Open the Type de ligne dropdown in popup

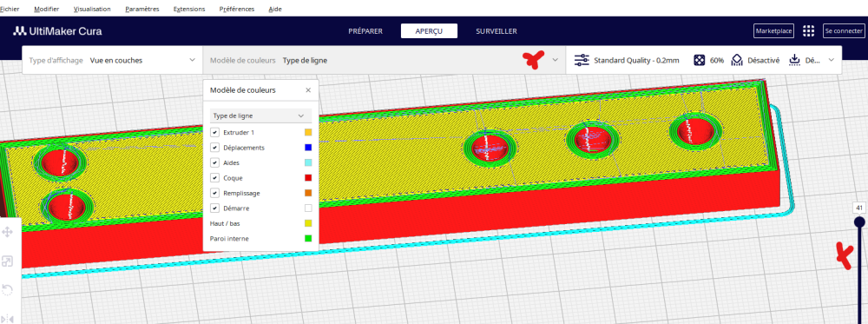pos(260,116)
